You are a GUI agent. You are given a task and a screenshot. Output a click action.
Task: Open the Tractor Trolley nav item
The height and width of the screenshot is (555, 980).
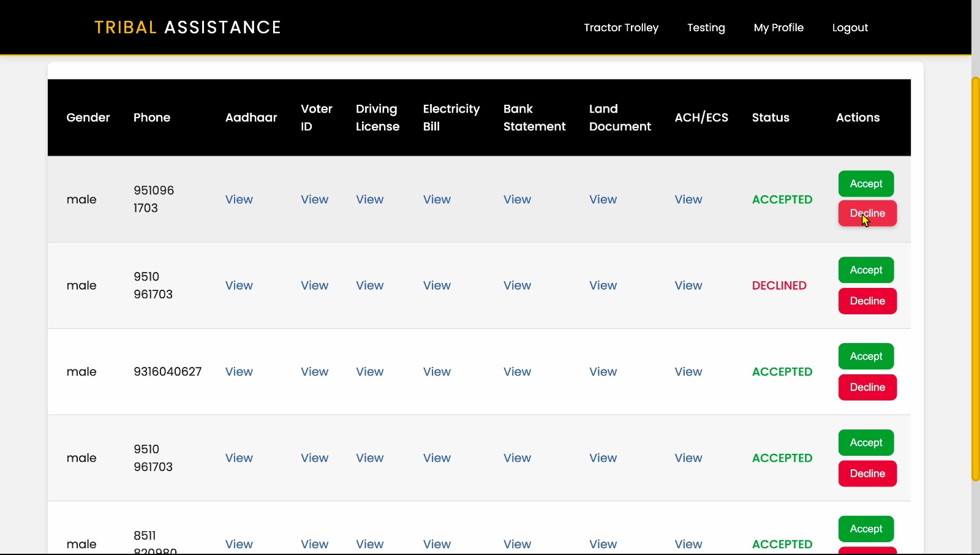tap(620, 28)
